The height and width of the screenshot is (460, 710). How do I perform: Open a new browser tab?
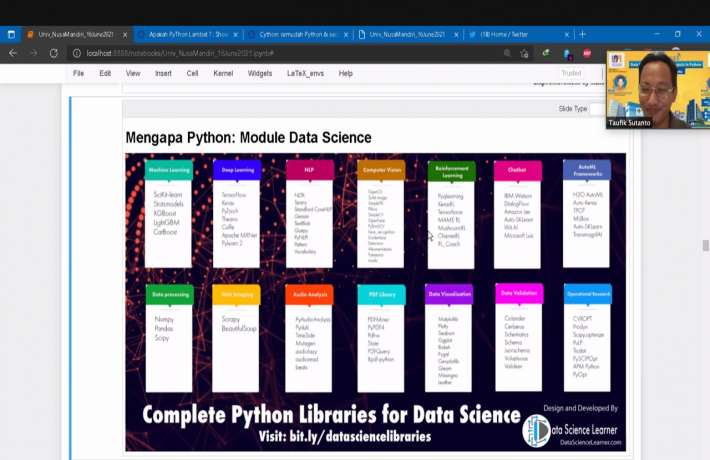coord(582,34)
